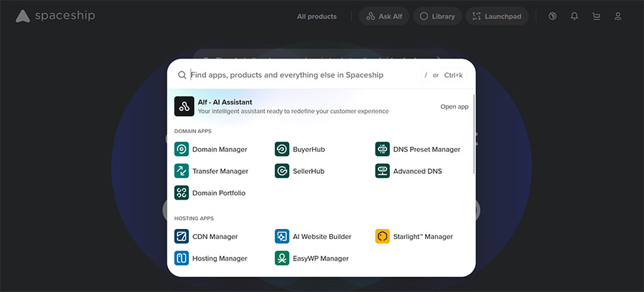Image resolution: width=644 pixels, height=292 pixels.
Task: Open CDN Manager label
Action: point(215,237)
